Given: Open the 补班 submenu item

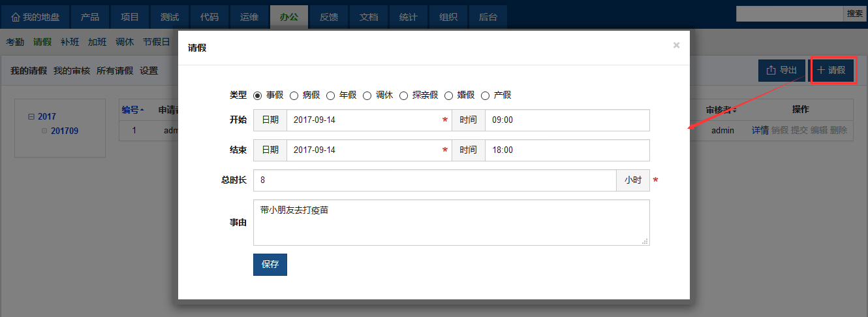Looking at the screenshot, I should (70, 42).
